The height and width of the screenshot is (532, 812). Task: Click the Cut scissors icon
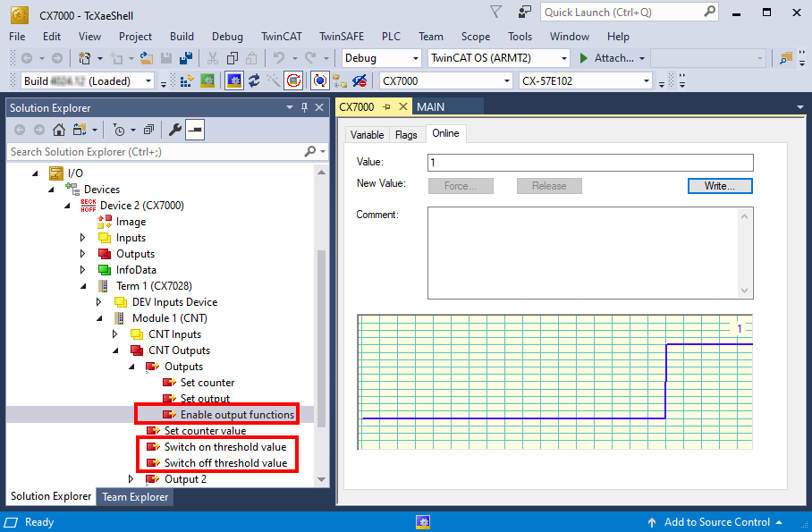tap(213, 58)
